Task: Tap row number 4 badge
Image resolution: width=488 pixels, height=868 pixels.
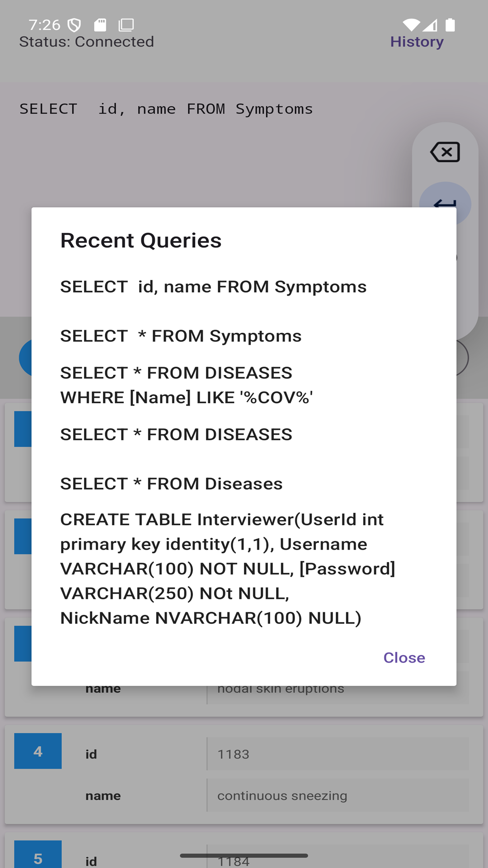Action: pos(38,751)
